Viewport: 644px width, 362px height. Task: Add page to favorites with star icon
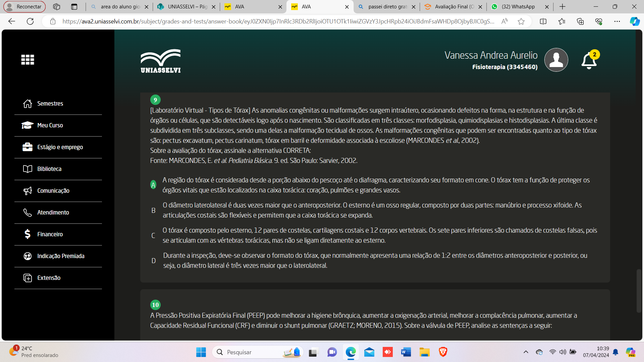521,21
